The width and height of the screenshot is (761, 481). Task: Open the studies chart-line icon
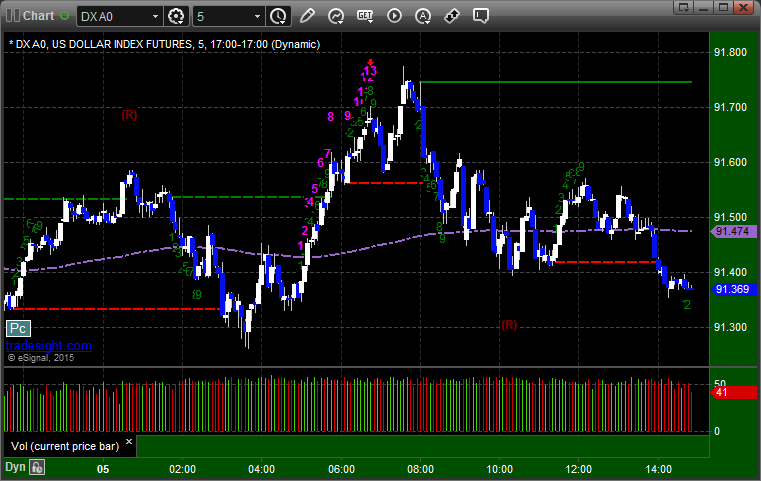336,16
